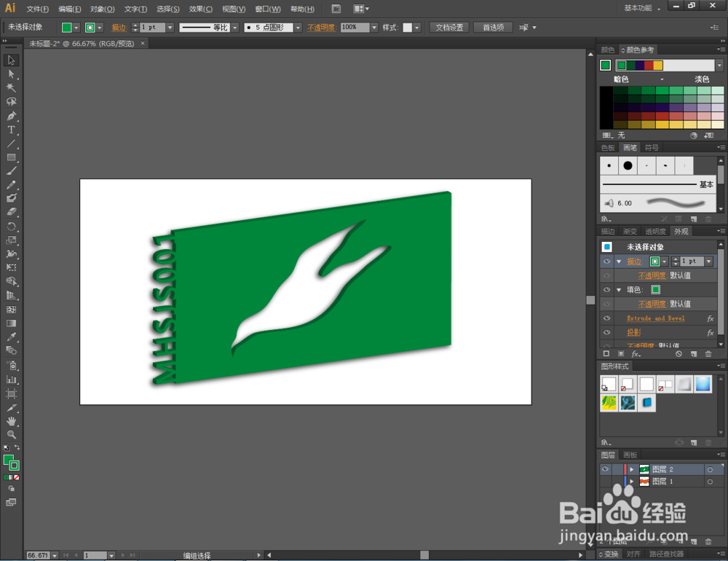Viewport: 728px width, 561px height.
Task: Click the 首选项 preferences button
Action: click(x=493, y=28)
